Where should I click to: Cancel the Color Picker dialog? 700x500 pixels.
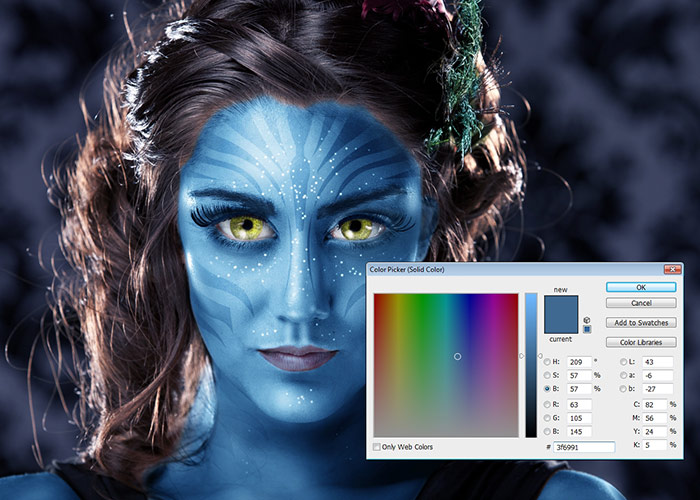click(x=641, y=303)
